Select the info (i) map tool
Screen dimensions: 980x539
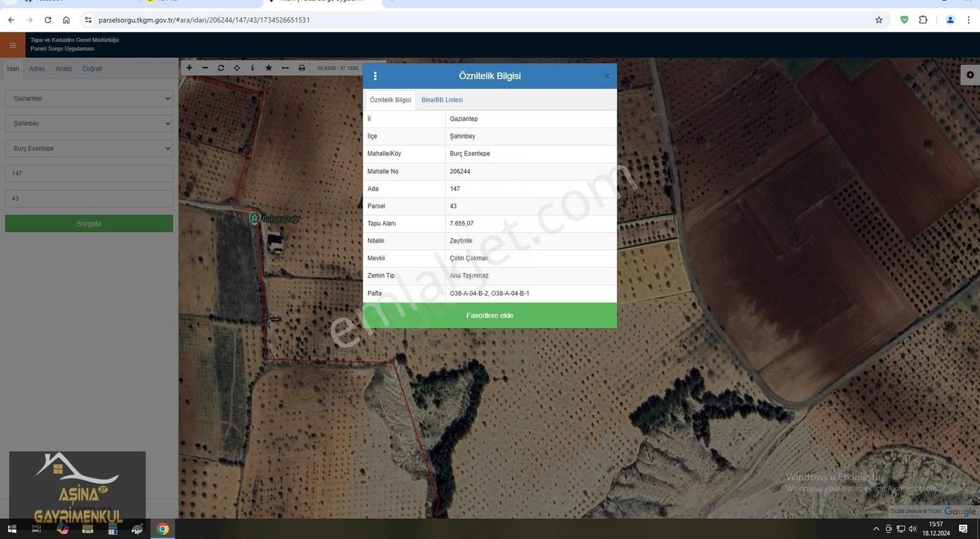(252, 68)
